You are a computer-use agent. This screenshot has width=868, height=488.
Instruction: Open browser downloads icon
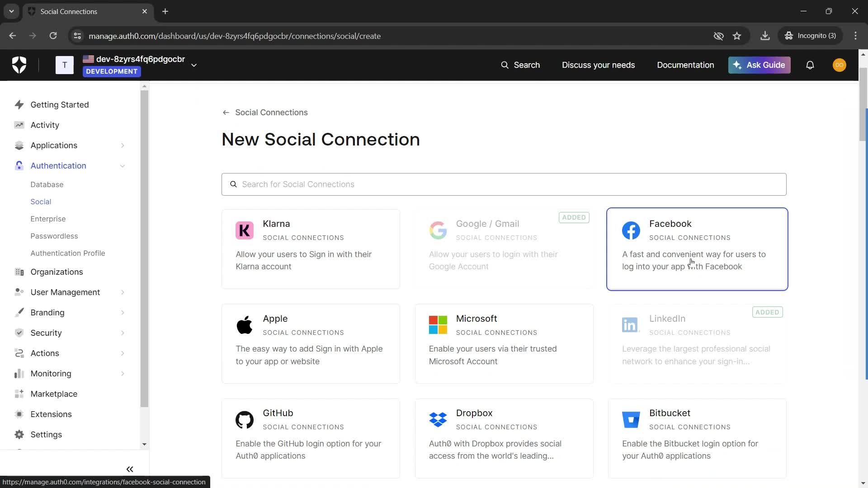coord(765,36)
